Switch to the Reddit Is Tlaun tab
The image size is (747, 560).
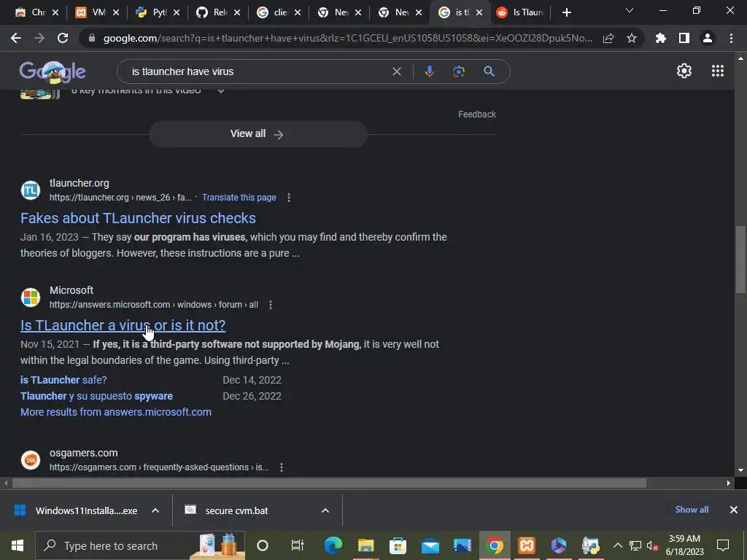tap(520, 12)
